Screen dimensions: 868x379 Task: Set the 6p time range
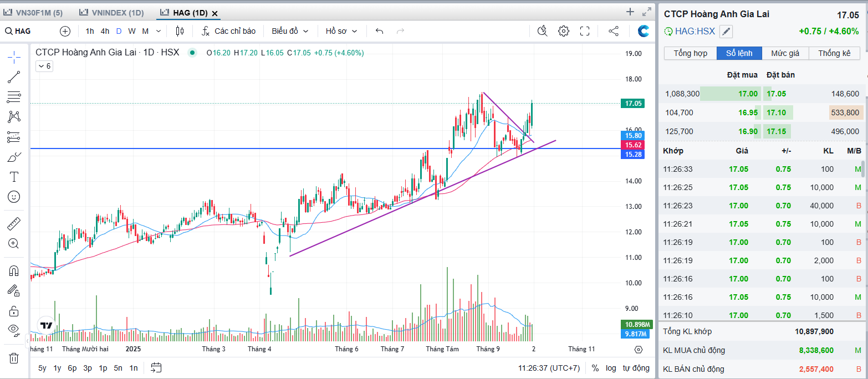(x=72, y=368)
